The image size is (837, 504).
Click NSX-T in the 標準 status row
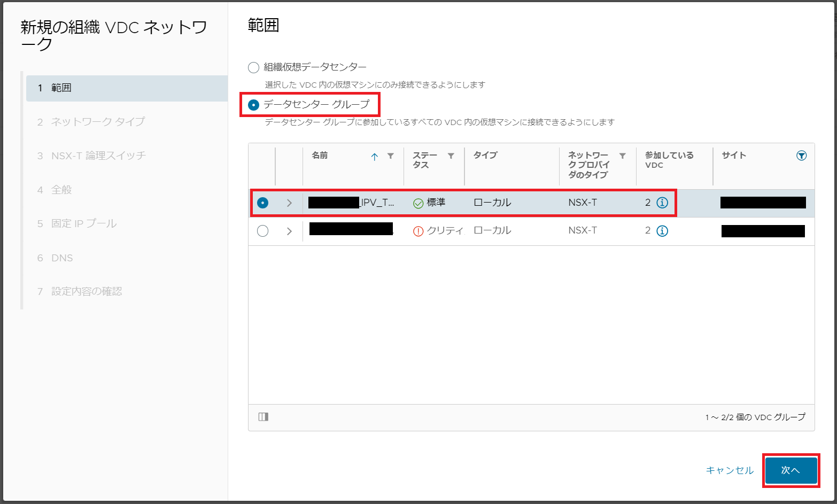tap(583, 203)
